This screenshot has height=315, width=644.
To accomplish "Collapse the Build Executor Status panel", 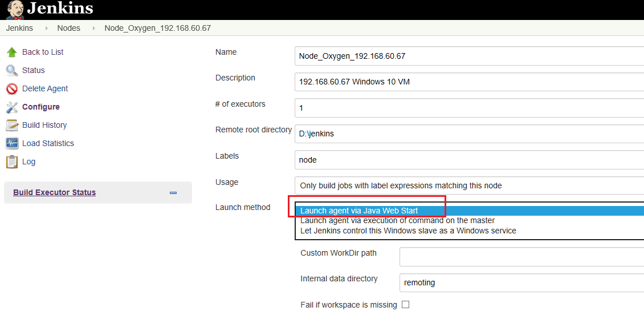I will point(173,192).
